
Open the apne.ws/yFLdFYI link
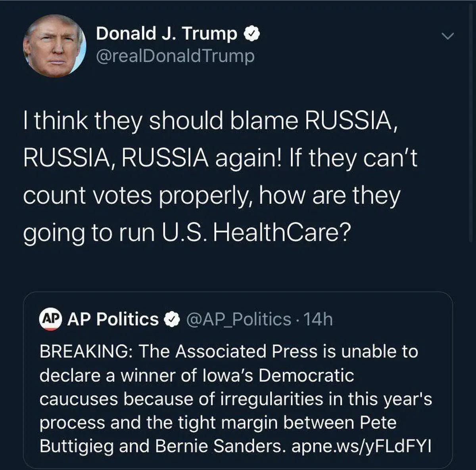[x=361, y=446]
